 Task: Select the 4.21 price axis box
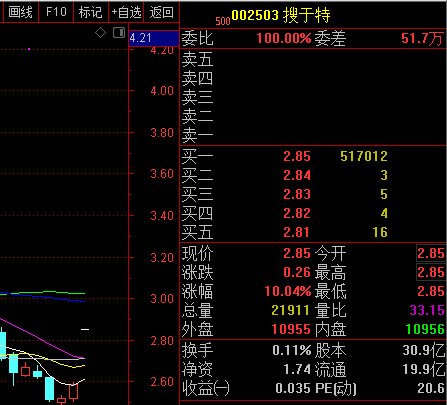pyautogui.click(x=154, y=38)
